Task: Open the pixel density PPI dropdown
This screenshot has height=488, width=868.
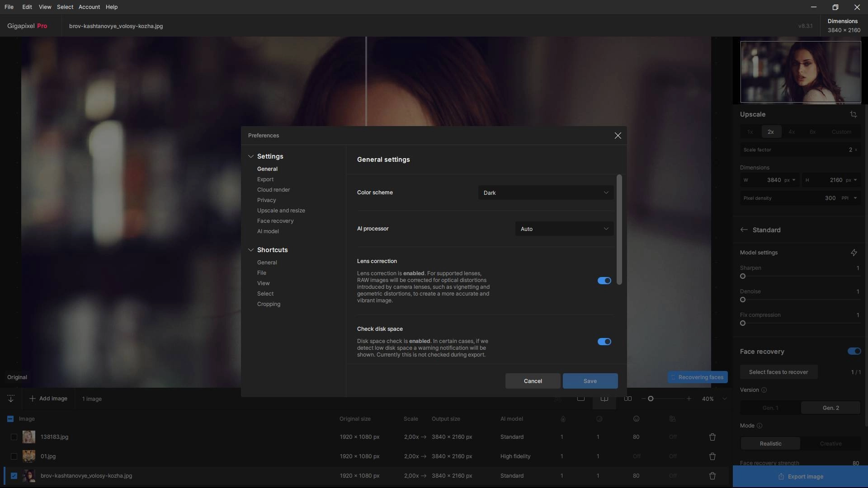Action: pos(849,198)
